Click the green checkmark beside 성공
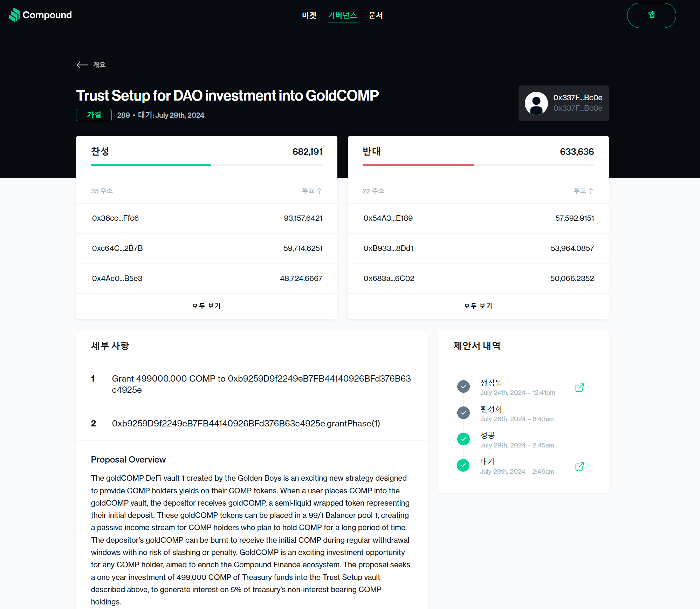Screen dimensions: 700x609 click(x=463, y=439)
